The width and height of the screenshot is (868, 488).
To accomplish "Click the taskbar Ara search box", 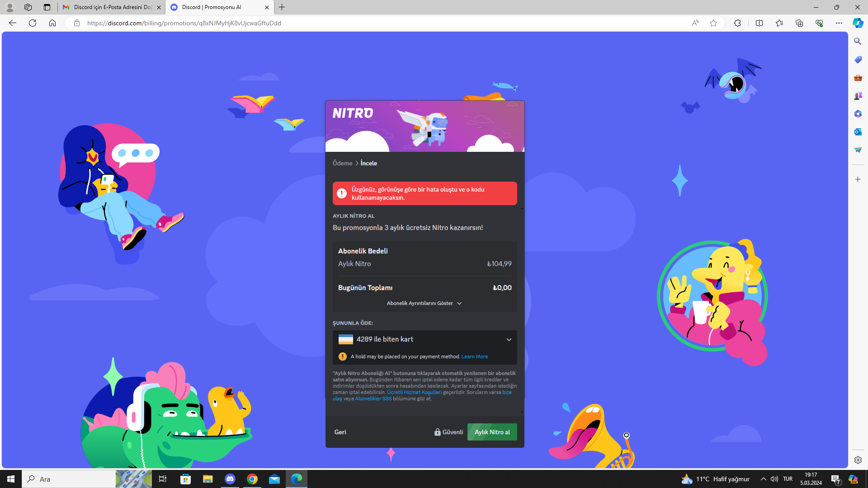I will point(69,479).
